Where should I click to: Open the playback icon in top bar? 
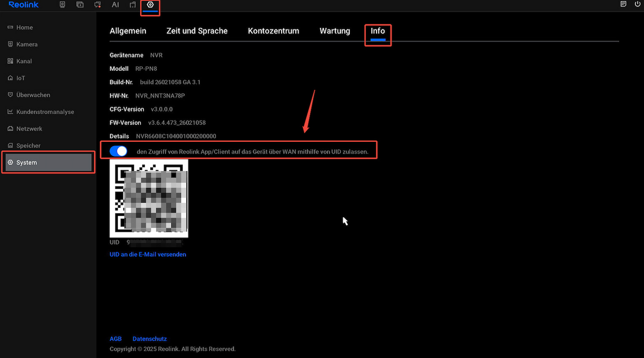tap(80, 5)
